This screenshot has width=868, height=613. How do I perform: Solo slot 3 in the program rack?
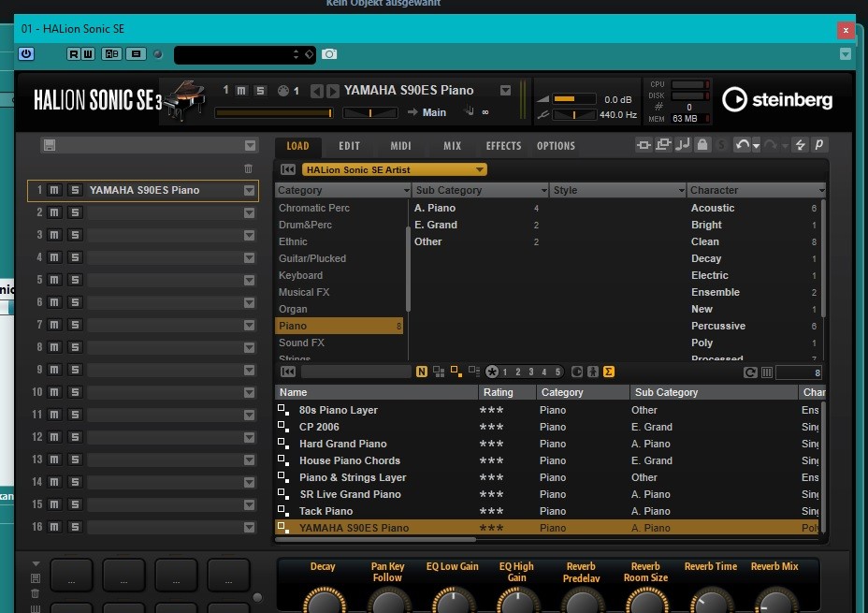(75, 235)
